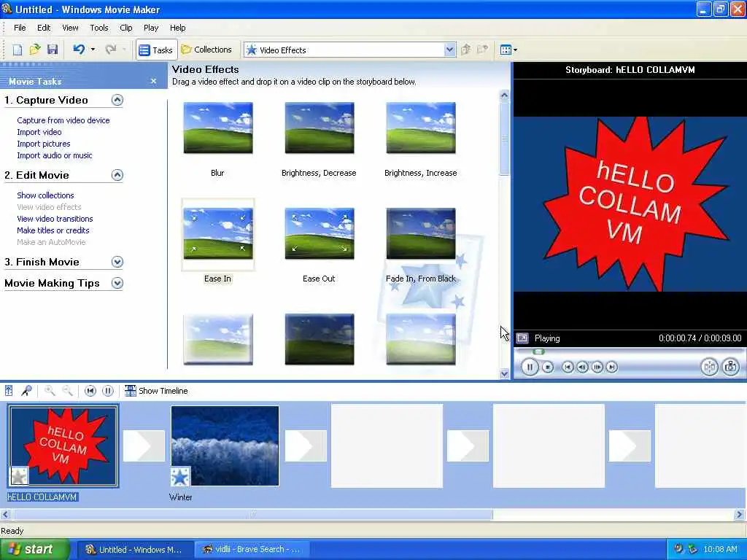Click Capture from video device link
Image resolution: width=747 pixels, height=560 pixels.
point(63,120)
